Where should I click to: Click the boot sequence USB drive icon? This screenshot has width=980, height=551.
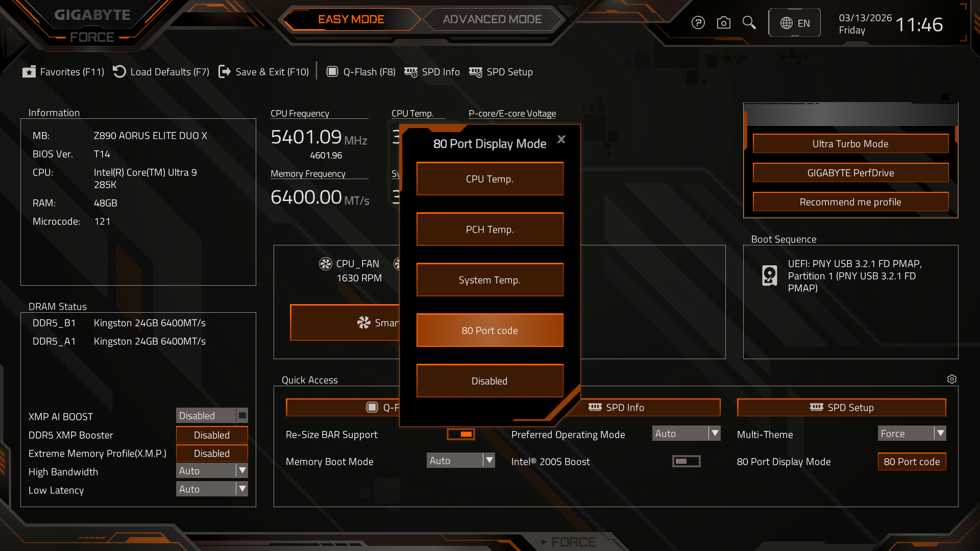(x=769, y=275)
